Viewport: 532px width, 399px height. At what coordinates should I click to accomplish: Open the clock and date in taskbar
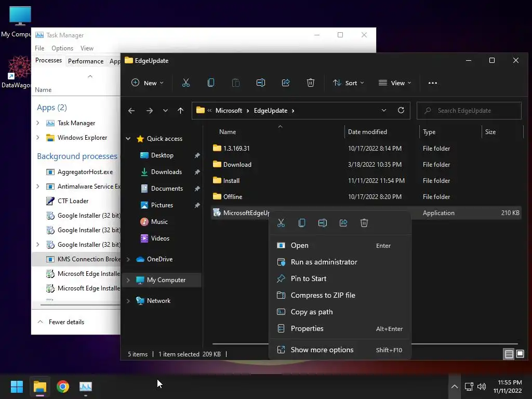point(508,387)
